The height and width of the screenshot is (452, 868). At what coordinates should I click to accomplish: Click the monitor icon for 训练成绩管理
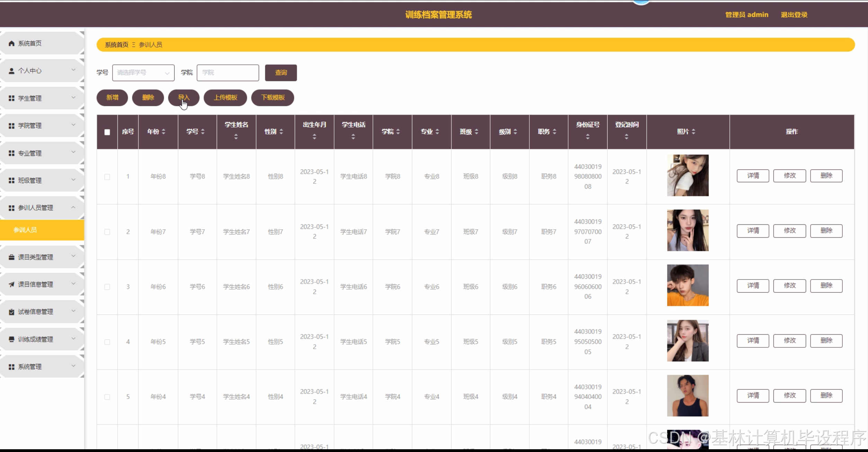(x=11, y=339)
